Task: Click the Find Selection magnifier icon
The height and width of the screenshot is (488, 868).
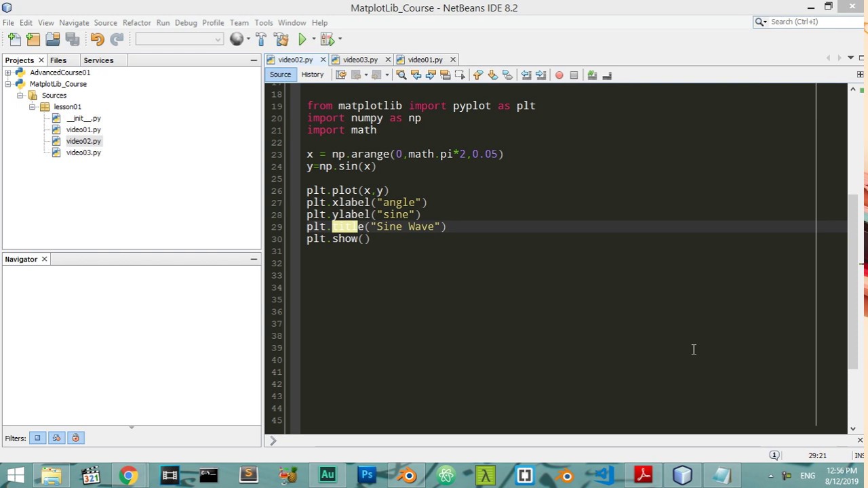Action: (401, 75)
